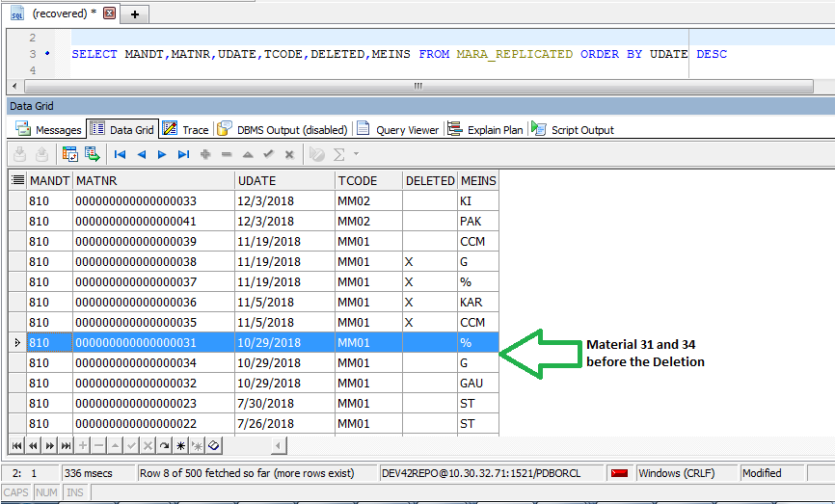Viewport: 835px width, 504px height.
Task: Click the edit record triangle in toolbar
Action: (x=248, y=154)
